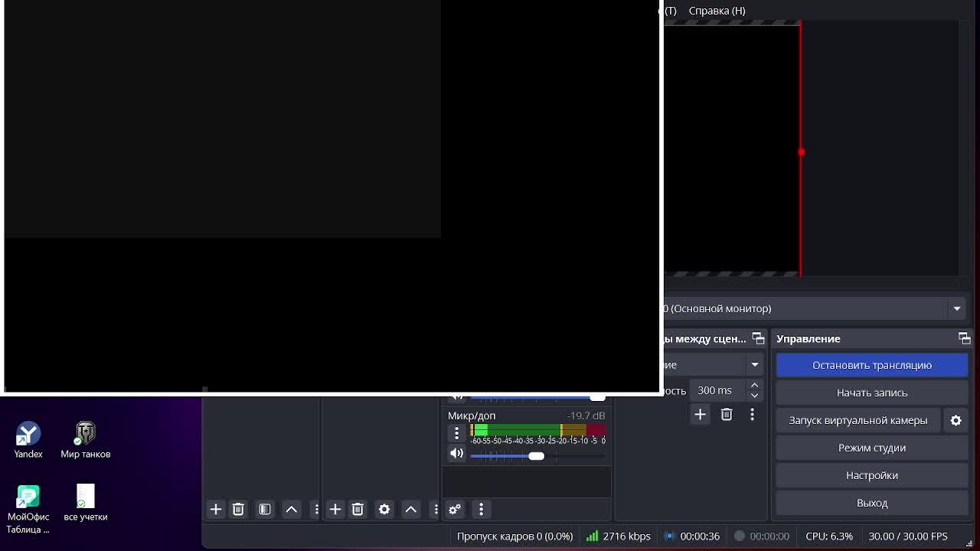Click the 2716 kbps bitrate indicator
Viewport: 980px width, 551px height.
coord(618,536)
